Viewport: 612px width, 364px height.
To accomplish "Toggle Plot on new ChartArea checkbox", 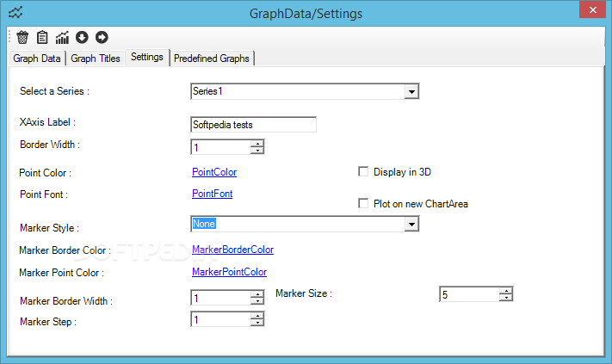I will (363, 204).
